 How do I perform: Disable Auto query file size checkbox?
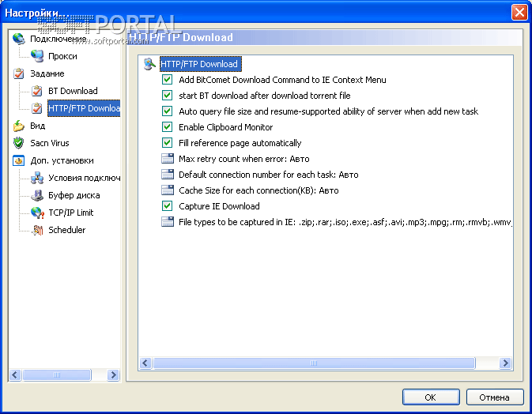point(167,111)
